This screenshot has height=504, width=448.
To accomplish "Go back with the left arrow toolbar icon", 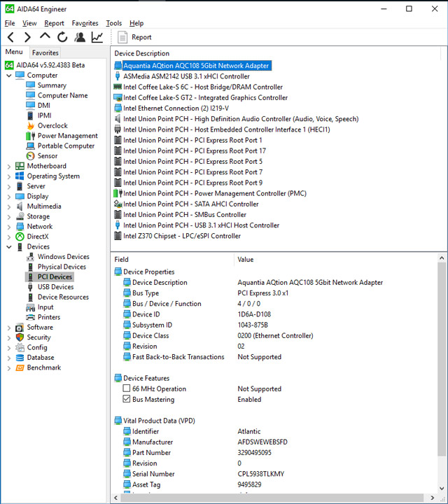I will coord(10,37).
